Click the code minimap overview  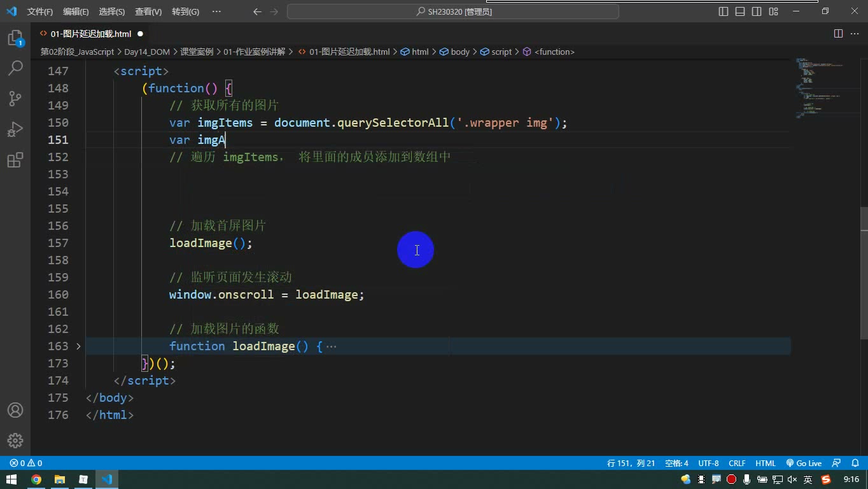(824, 89)
